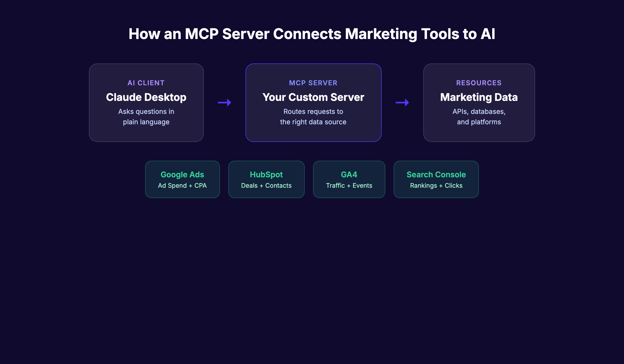Click the Marketing Data Resources box
Screen dimensions: 624x364
tap(479, 103)
